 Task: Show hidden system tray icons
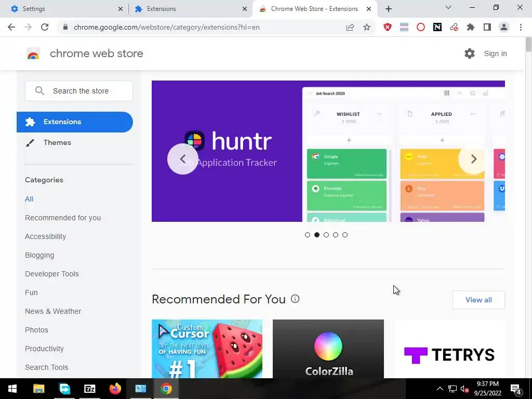click(x=440, y=389)
